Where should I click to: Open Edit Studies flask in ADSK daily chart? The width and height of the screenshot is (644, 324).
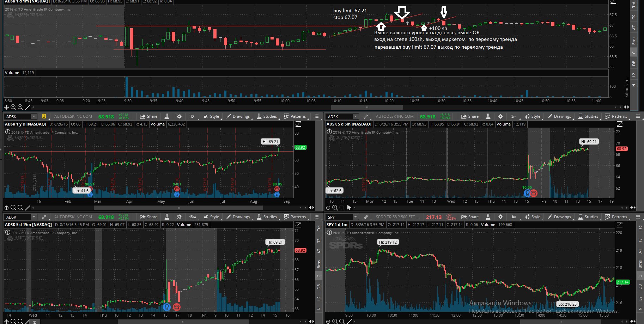[167, 116]
